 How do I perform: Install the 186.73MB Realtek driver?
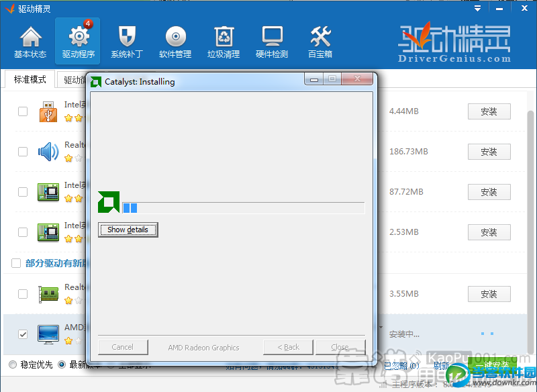(x=489, y=152)
